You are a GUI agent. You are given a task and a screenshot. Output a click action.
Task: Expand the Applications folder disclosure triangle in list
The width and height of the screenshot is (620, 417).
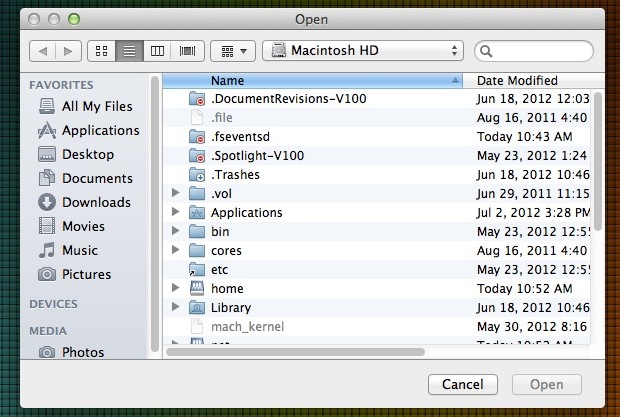[x=175, y=212]
